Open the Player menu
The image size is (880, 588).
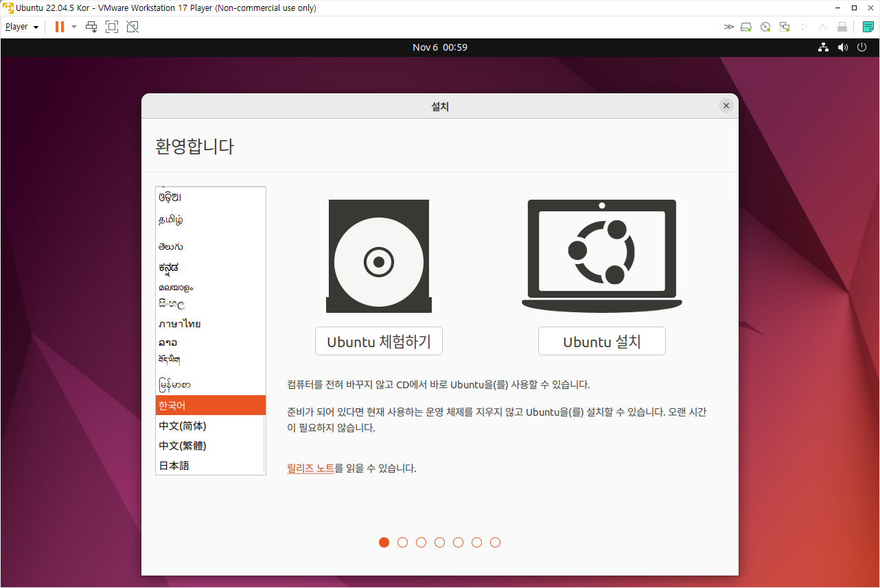click(x=22, y=27)
